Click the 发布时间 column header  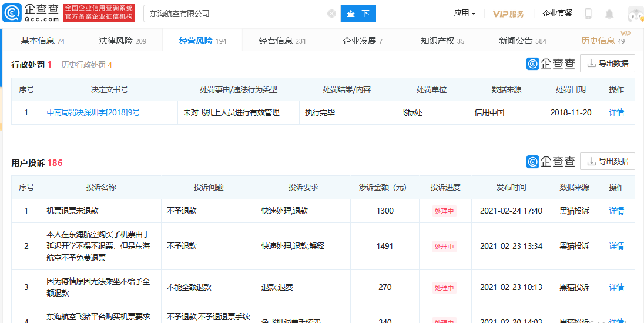[x=511, y=188]
